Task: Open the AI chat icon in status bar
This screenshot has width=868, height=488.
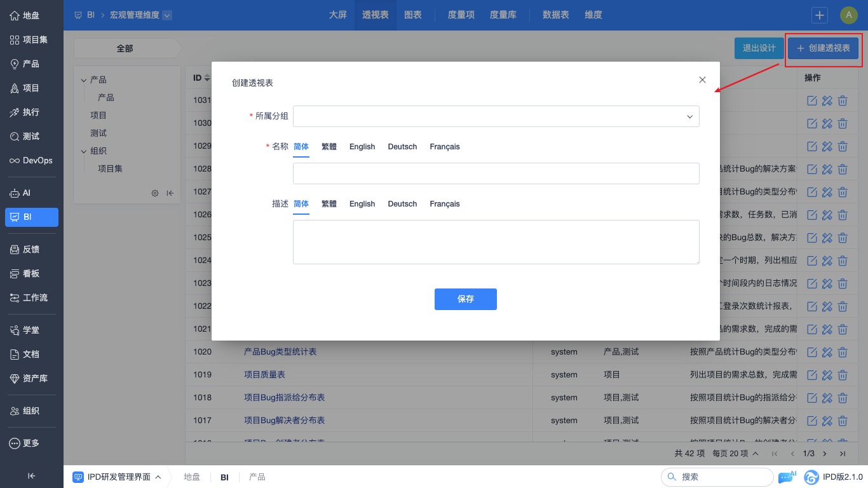Action: (x=786, y=477)
